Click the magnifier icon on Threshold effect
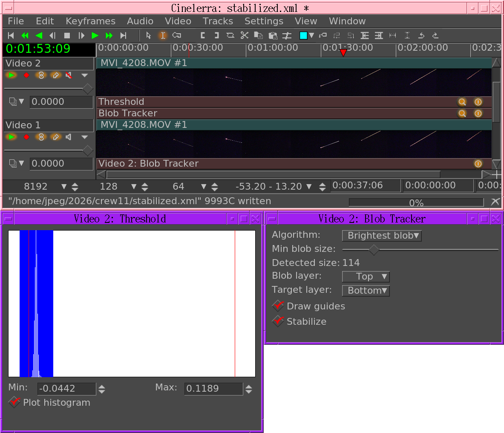Viewport: 504px width, 433px height. pyautogui.click(x=462, y=102)
